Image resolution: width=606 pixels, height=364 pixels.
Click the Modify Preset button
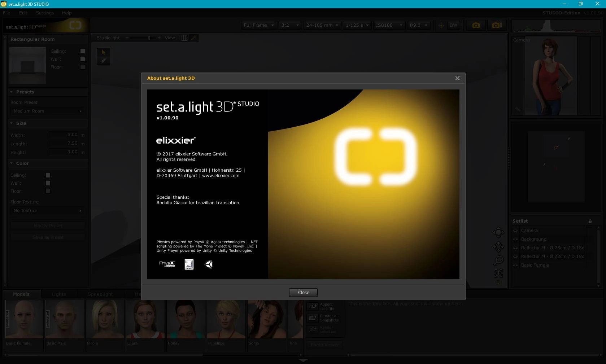point(48,226)
